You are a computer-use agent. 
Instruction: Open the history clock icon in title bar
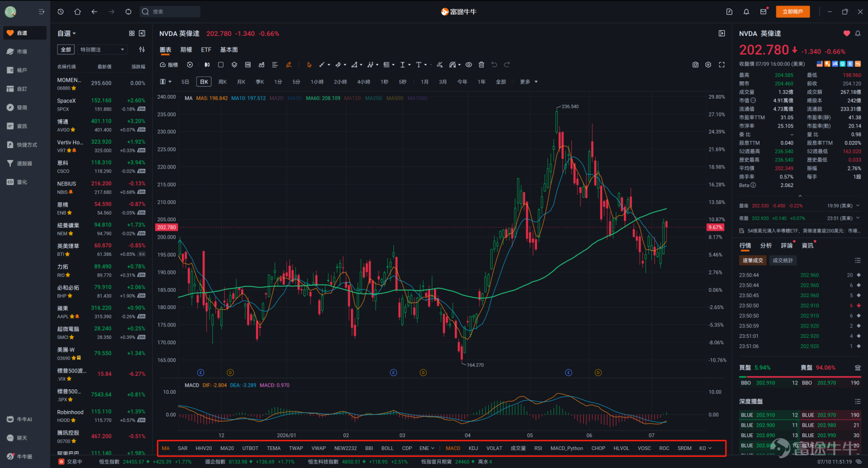point(61,11)
